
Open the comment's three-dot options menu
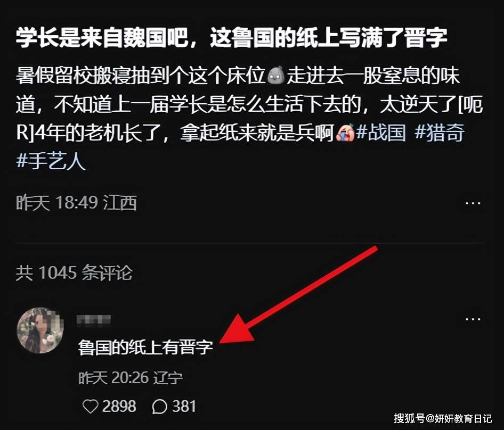coord(473,319)
